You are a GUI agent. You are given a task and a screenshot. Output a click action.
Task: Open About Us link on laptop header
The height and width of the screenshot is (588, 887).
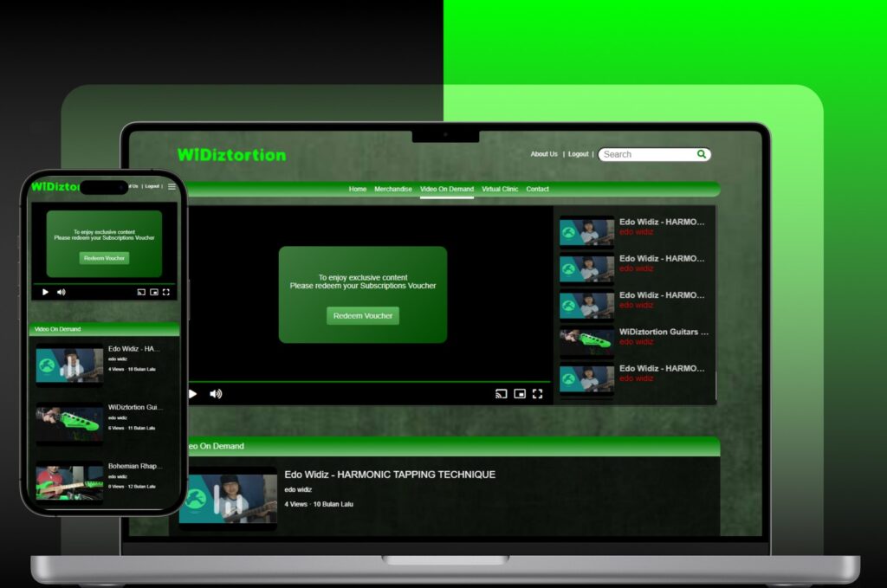(x=544, y=154)
